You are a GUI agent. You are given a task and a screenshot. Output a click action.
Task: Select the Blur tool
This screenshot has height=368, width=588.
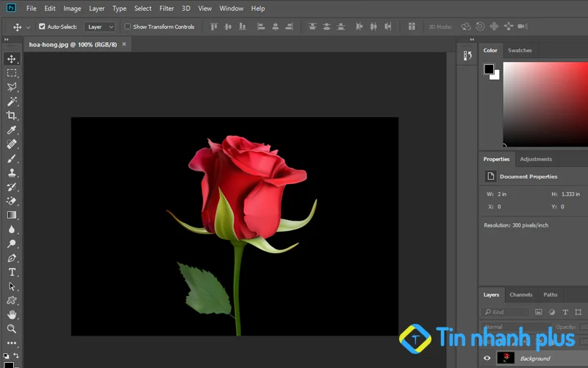click(x=12, y=230)
